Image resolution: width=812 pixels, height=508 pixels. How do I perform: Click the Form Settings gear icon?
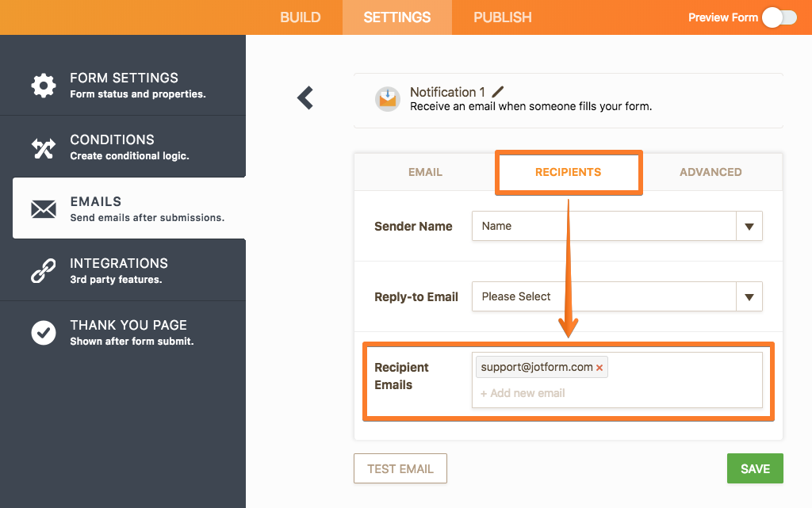click(x=44, y=85)
